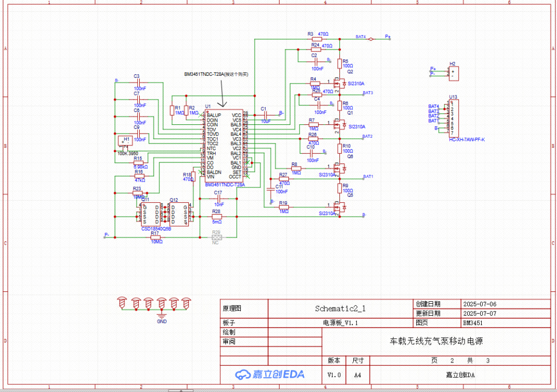Click the H1 NTC thermistor symbol

click(125, 141)
